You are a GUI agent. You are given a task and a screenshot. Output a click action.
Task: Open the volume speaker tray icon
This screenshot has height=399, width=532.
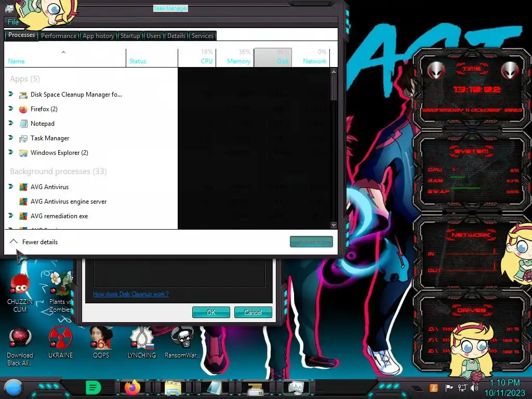tap(474, 388)
